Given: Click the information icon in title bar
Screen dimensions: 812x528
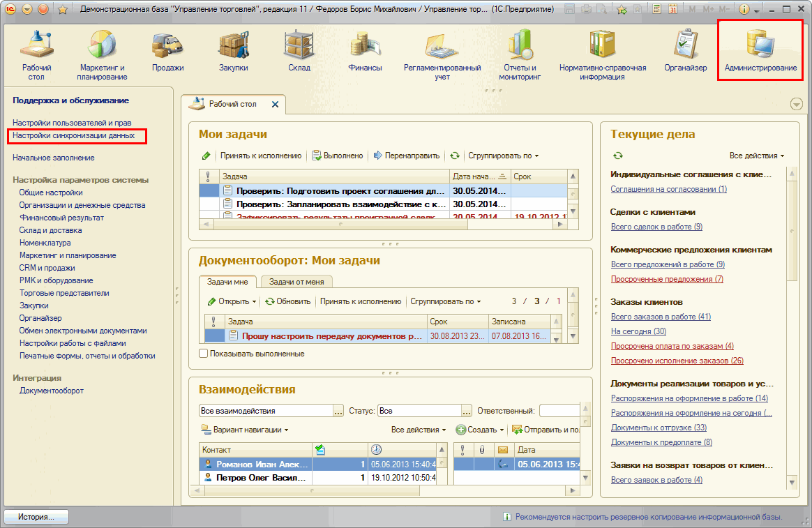Looking at the screenshot, I should point(744,9).
